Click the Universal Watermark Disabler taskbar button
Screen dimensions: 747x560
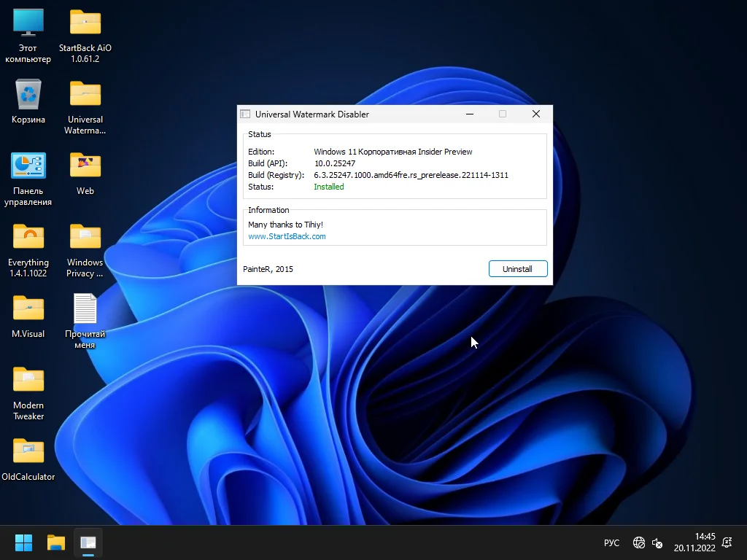click(x=88, y=542)
